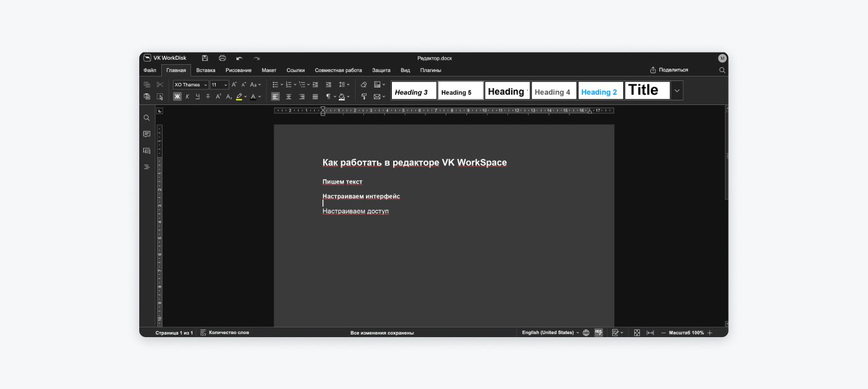This screenshot has height=389, width=868.
Task: Switch to the Вставка tab
Action: [205, 70]
